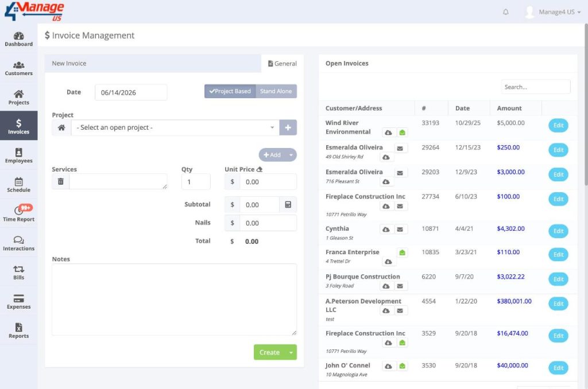Click the invoice Date field
Image resolution: width=588 pixels, height=389 pixels.
(131, 92)
